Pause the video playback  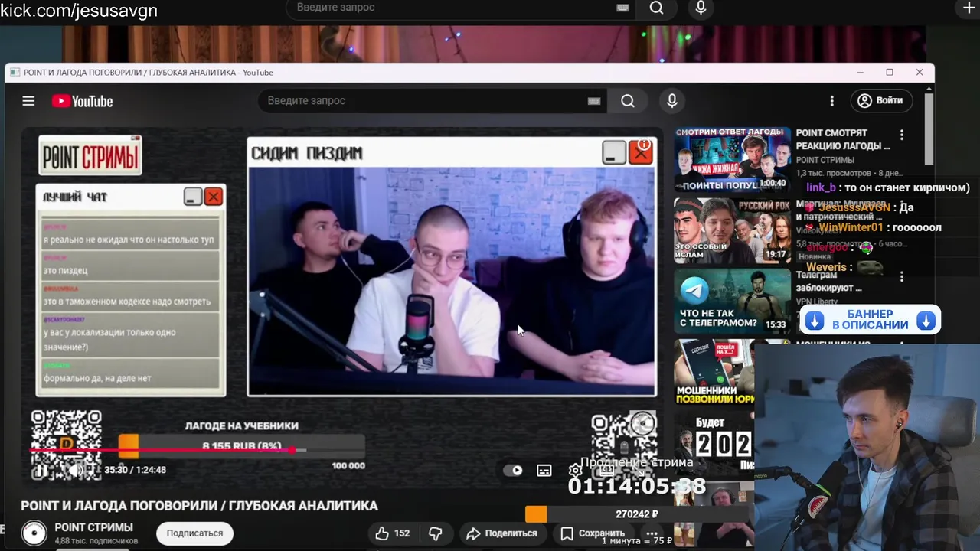point(41,470)
